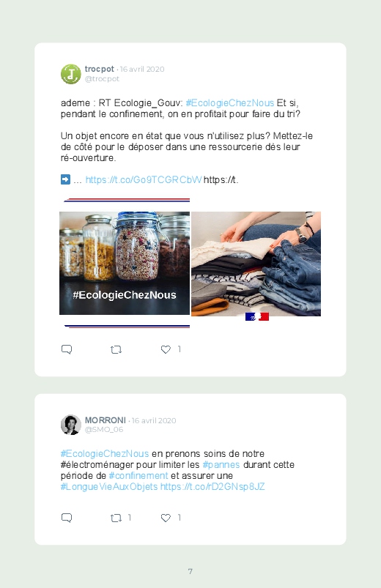Click the trocpot username
The width and height of the screenshot is (381, 588).
click(x=100, y=69)
